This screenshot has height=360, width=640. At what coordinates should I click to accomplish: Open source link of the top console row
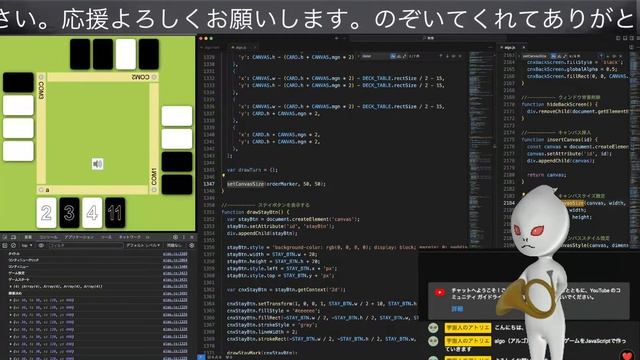click(175, 254)
